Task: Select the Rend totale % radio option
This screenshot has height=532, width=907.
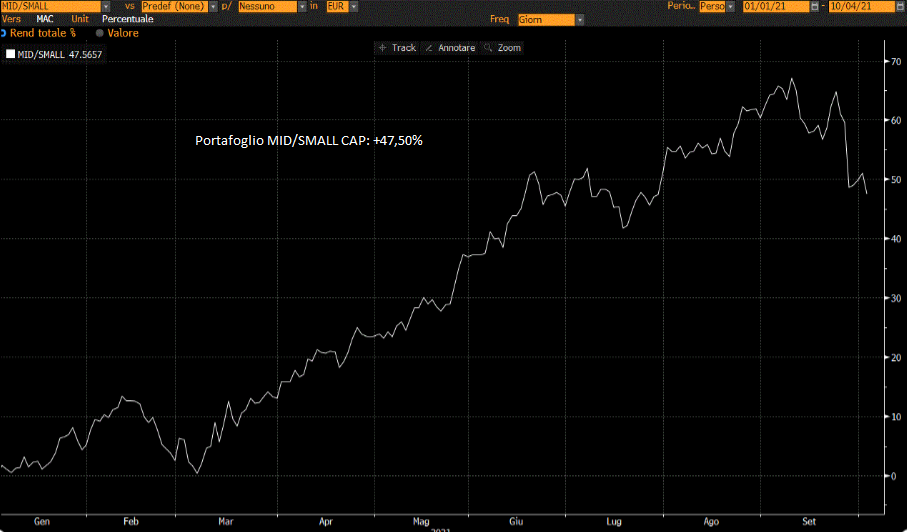Action: (5, 33)
